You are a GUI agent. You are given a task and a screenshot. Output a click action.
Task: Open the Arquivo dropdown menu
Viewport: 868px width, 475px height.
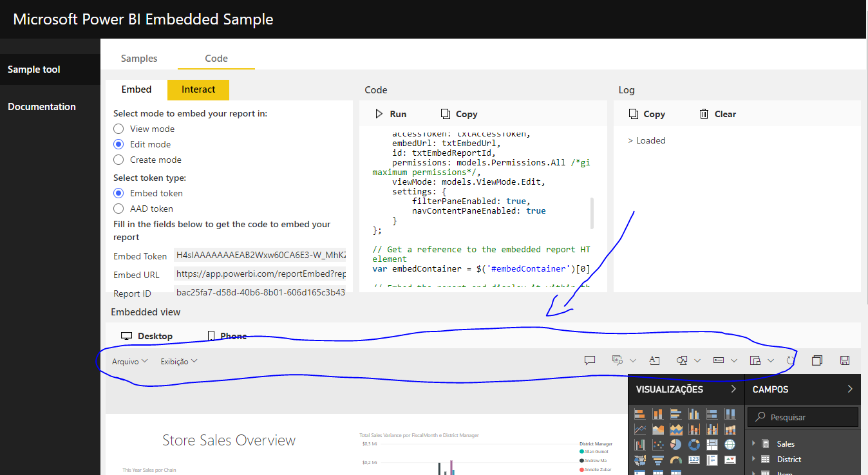point(130,362)
